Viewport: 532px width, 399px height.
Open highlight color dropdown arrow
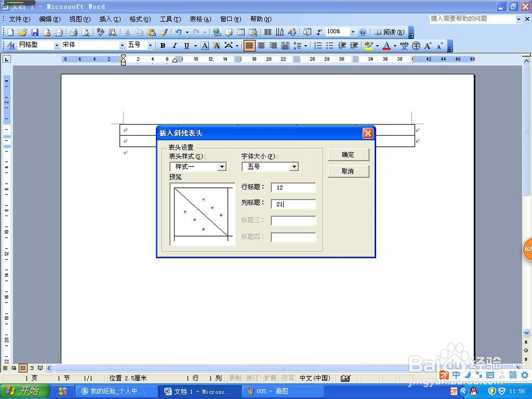pyautogui.click(x=377, y=45)
